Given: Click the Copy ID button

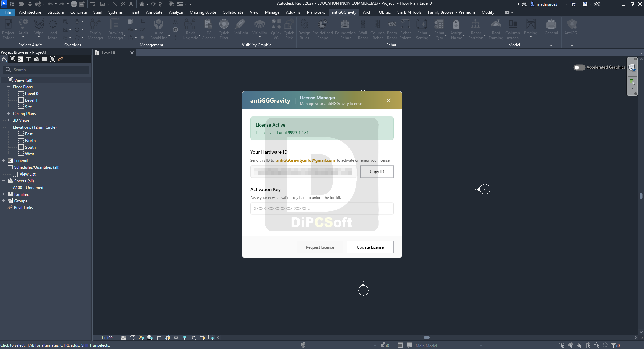Looking at the screenshot, I should pos(377,172).
